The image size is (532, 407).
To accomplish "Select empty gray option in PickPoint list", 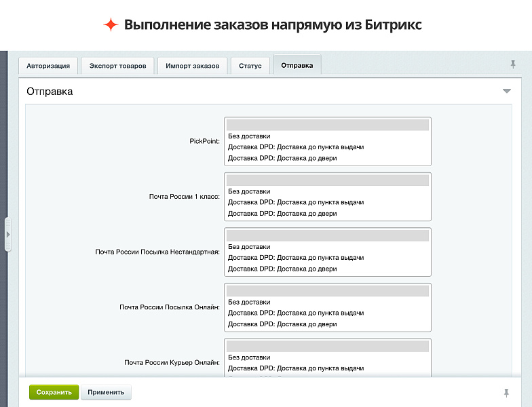I will coord(327,125).
